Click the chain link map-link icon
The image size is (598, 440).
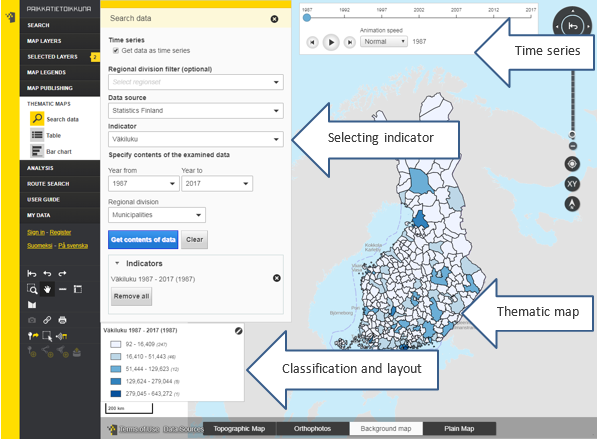[x=47, y=320]
